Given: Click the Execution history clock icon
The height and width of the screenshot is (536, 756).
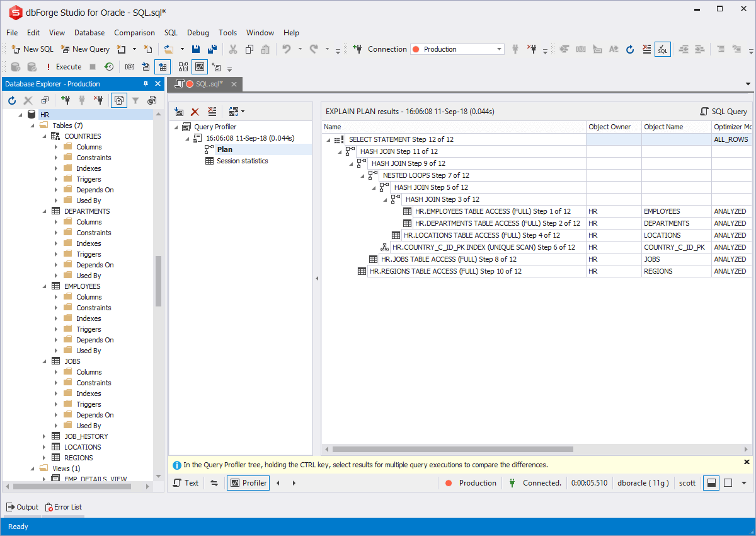Looking at the screenshot, I should click(109, 67).
